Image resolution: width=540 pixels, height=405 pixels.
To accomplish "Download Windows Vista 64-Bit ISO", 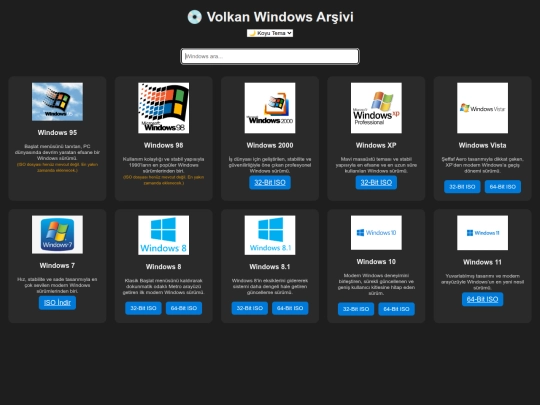I will coord(503,187).
